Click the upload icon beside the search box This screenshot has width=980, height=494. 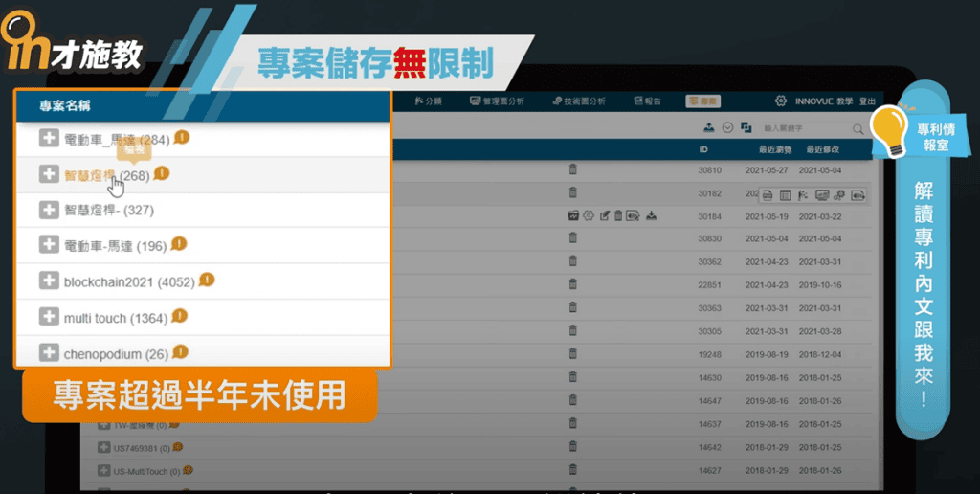(x=709, y=128)
